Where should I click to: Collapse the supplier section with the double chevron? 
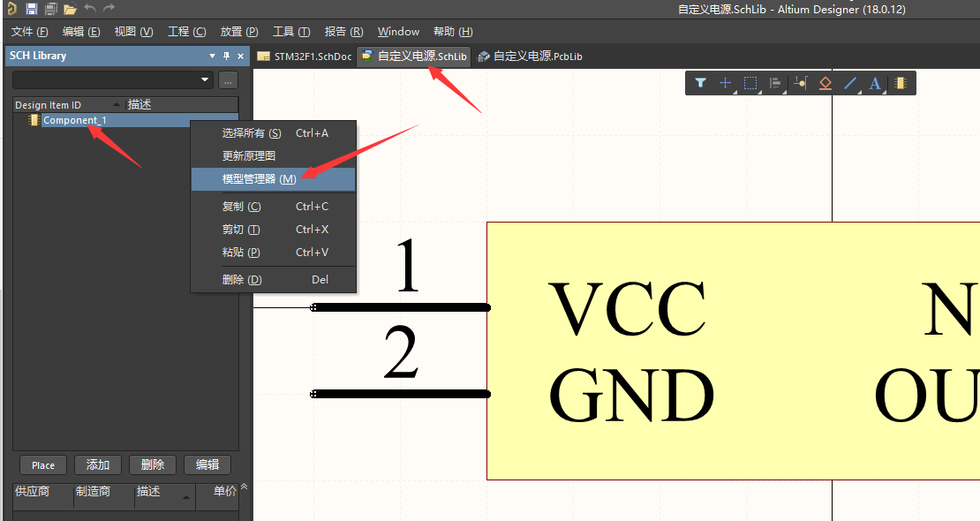(245, 486)
